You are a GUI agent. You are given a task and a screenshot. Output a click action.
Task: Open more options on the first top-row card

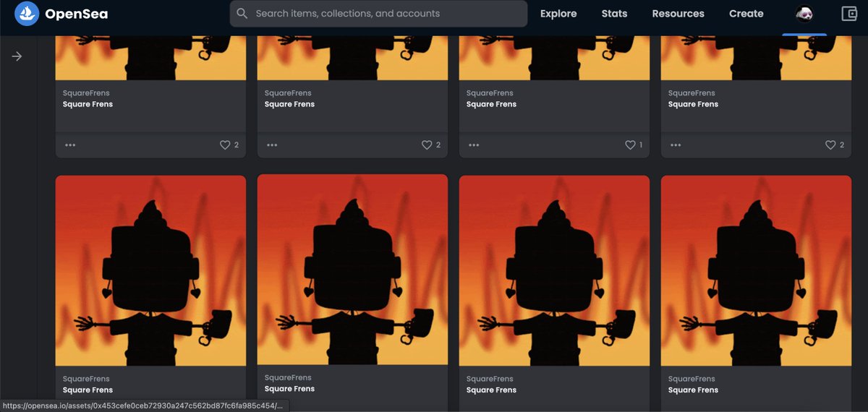pos(70,145)
